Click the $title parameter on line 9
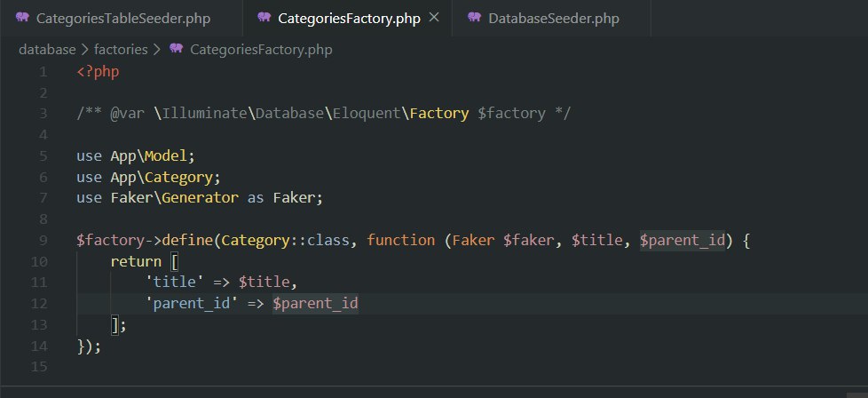868x398 pixels. click(x=596, y=241)
